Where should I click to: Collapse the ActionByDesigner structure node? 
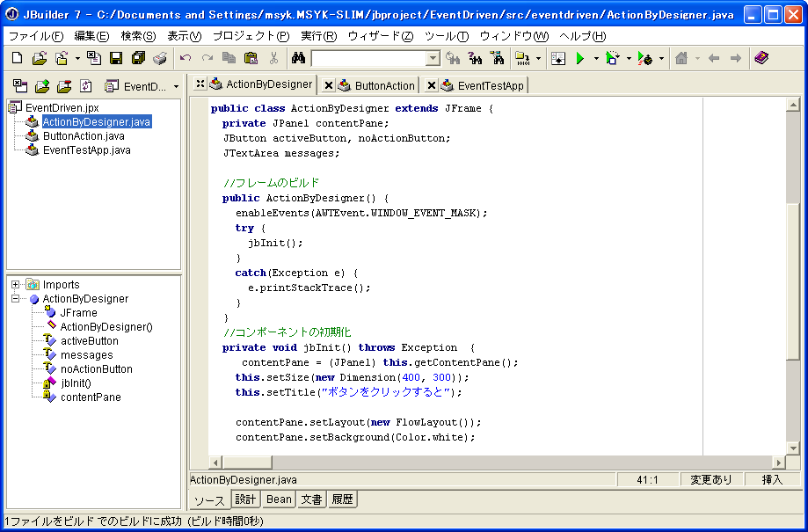click(16, 299)
